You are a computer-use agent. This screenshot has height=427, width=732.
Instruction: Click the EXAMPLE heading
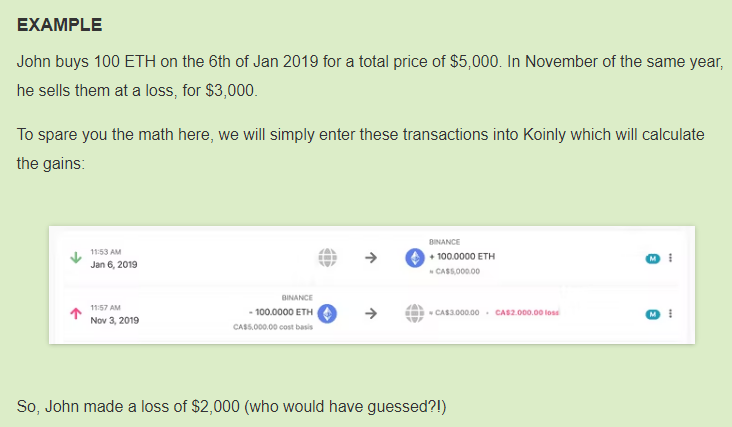(x=59, y=25)
